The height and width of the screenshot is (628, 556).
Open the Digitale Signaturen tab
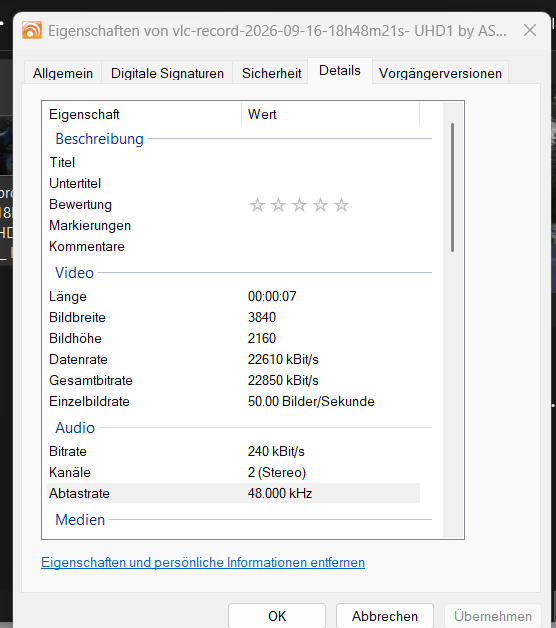167,73
